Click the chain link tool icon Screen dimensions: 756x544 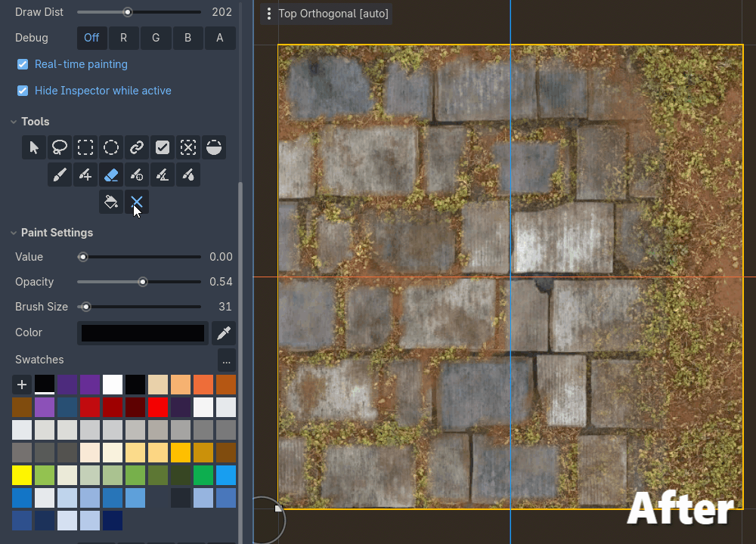136,147
